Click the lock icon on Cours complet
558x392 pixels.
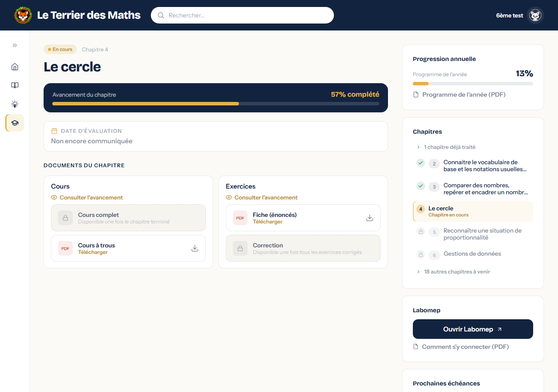65,218
